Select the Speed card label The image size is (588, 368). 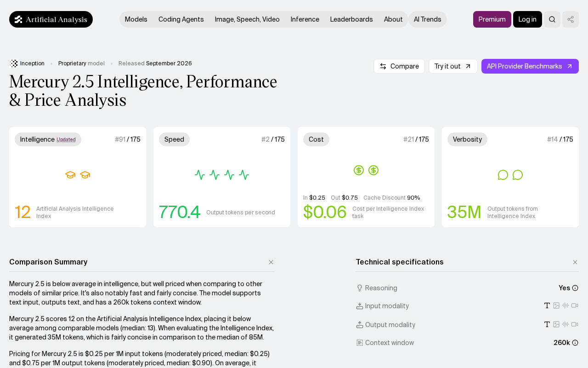[174, 139]
